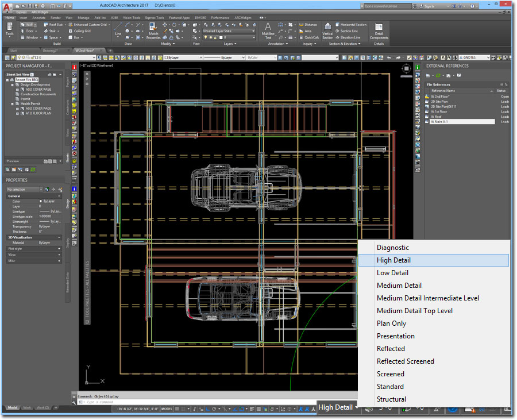Select the Multiline Text tool

point(268,31)
